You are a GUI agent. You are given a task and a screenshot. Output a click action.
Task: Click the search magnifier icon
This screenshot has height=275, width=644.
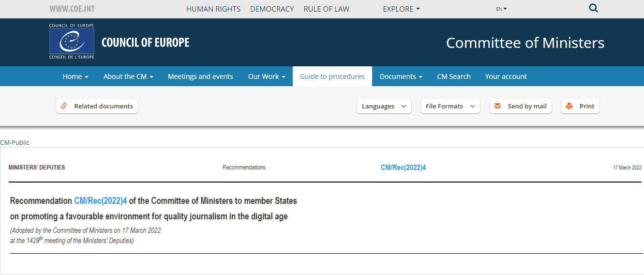point(594,8)
